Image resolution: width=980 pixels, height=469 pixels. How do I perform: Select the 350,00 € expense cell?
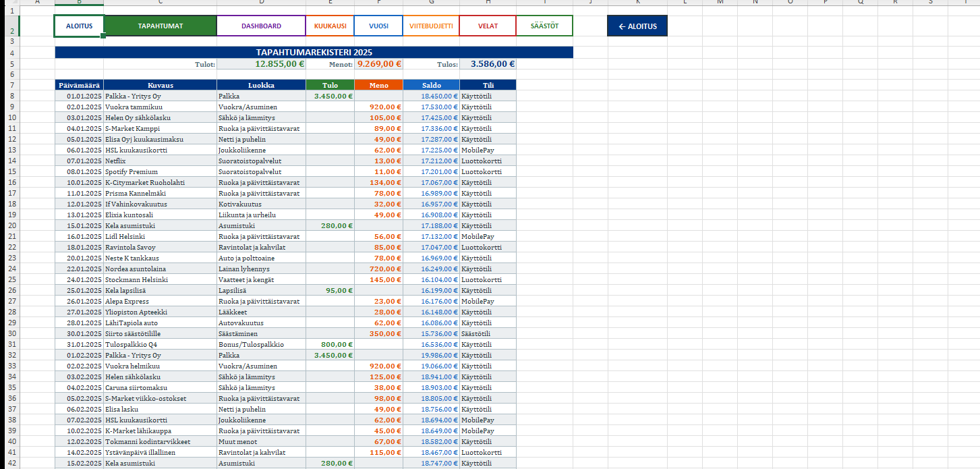[378, 333]
